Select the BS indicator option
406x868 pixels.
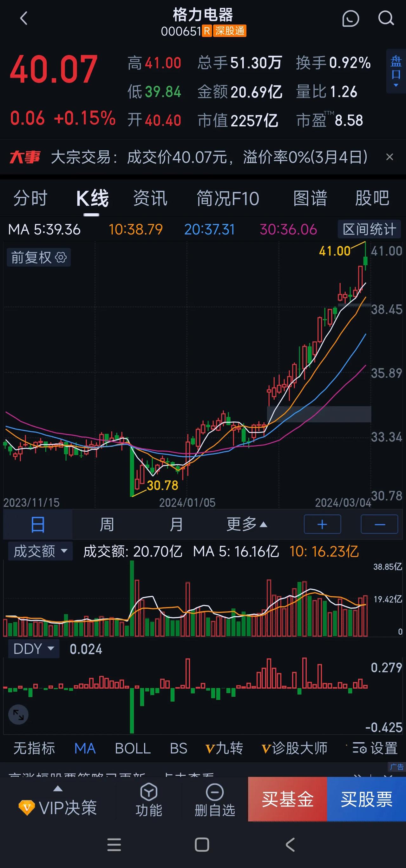pos(179,748)
